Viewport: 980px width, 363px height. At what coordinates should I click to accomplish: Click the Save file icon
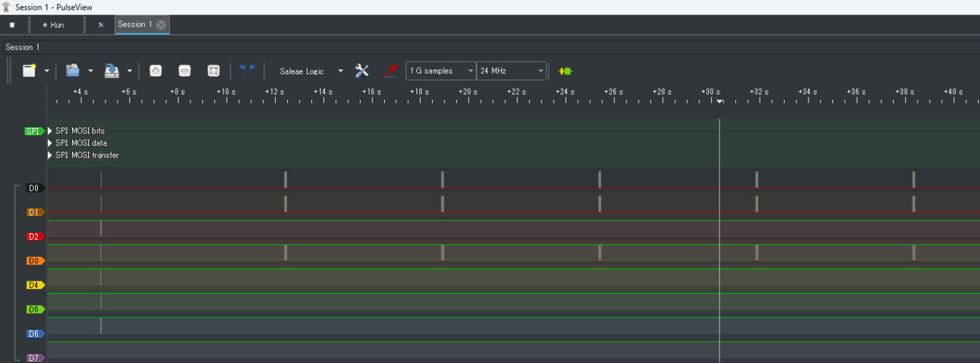(111, 71)
